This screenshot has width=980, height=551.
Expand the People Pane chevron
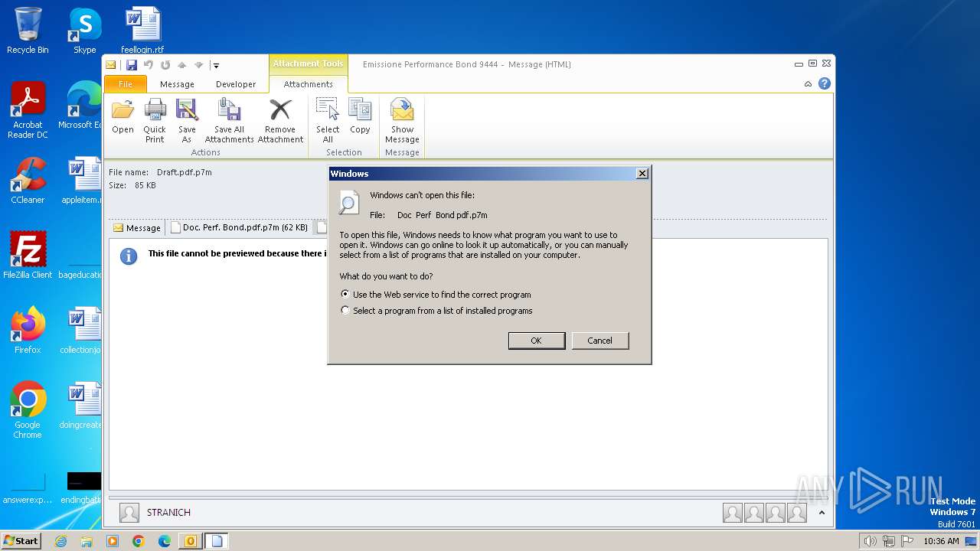[x=822, y=513]
